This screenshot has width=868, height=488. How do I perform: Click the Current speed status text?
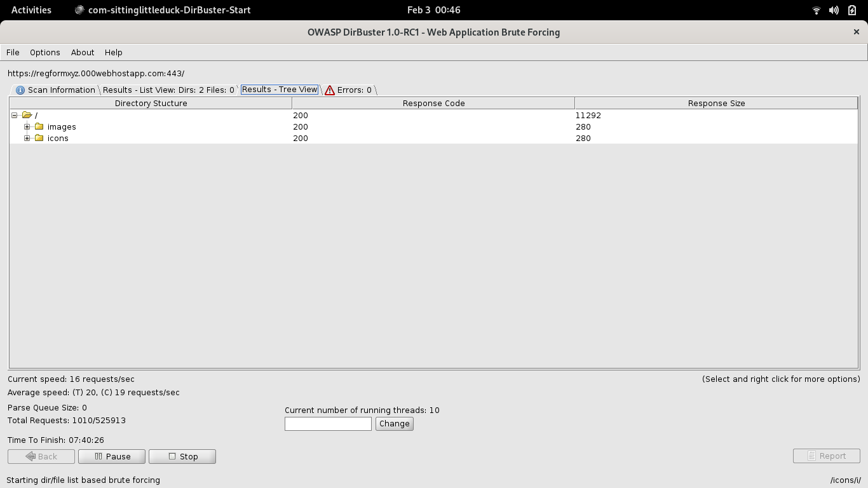click(71, 379)
